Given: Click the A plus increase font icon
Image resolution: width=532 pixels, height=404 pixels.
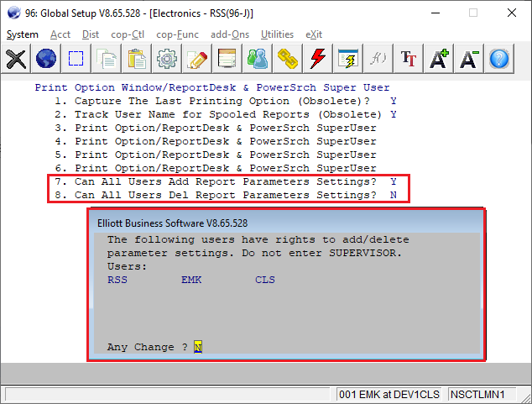Looking at the screenshot, I should point(438,59).
